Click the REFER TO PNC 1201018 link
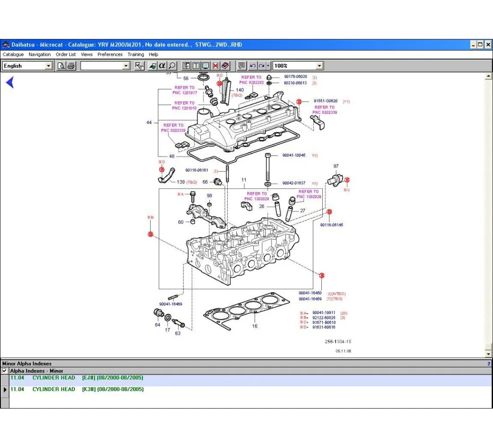Viewport: 493px width, 448px height. (x=185, y=106)
